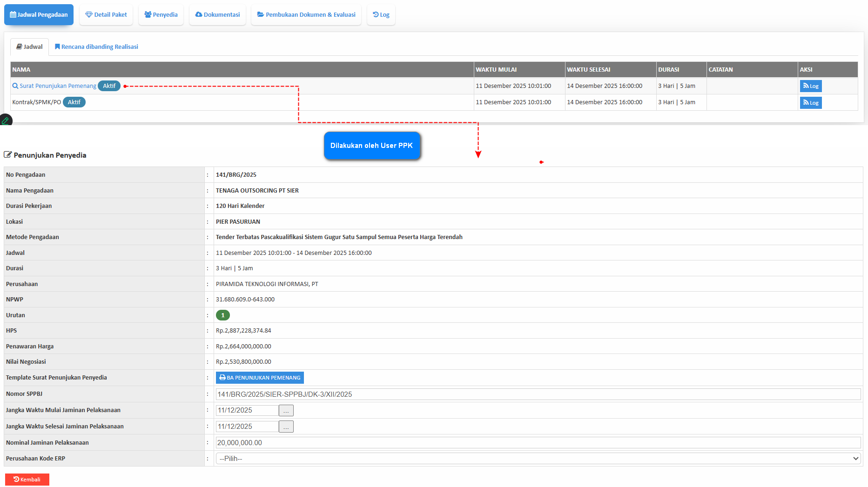Screen dimensions: 868x487
Task: Open Pembukaan Dokumen & Evaluasi tab
Action: 306,15
